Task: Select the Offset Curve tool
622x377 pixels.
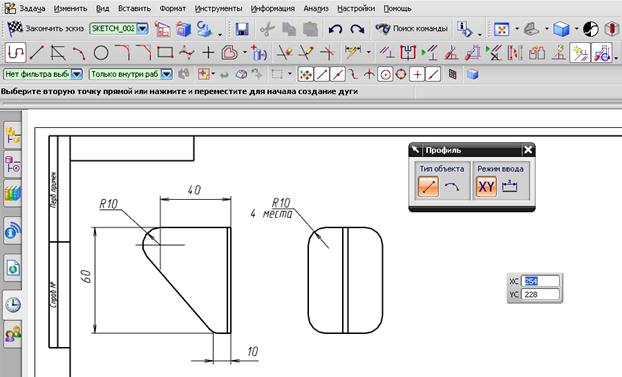Action: tap(230, 52)
